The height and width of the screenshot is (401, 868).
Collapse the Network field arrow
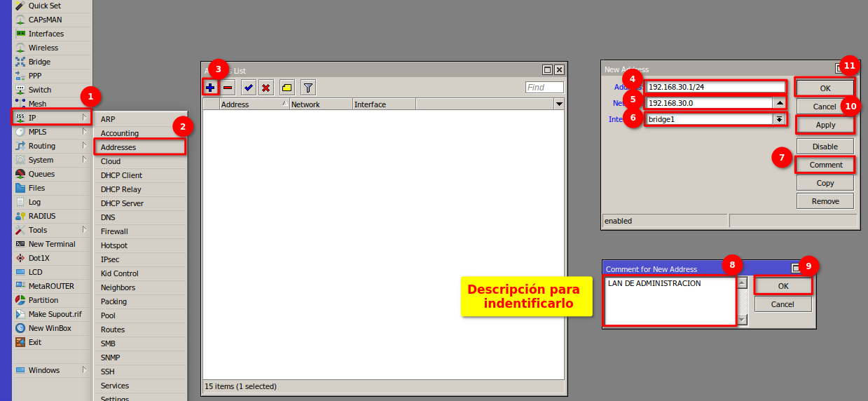click(779, 103)
